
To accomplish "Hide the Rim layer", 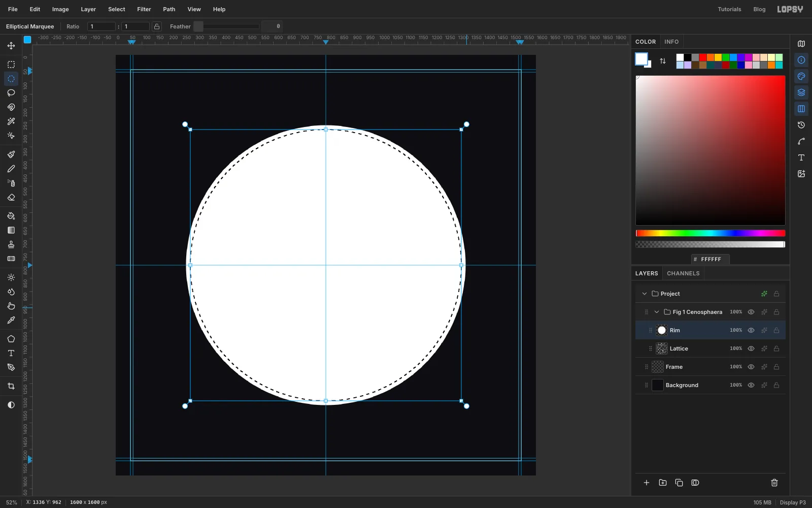I will click(751, 330).
